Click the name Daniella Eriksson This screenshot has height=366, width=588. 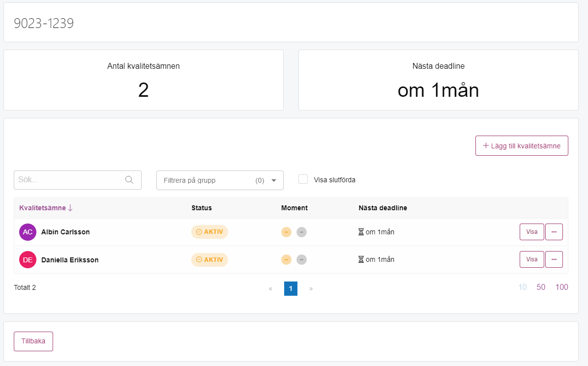coord(70,260)
